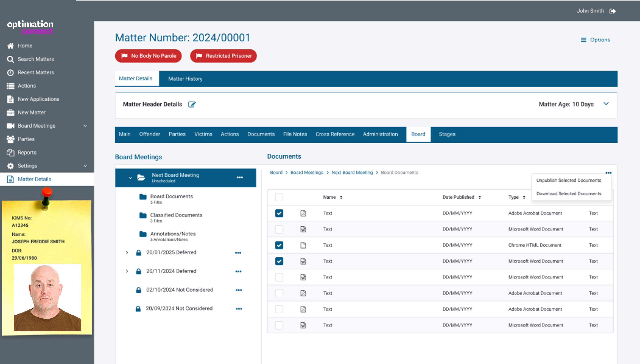Open the Stages tab
Image resolution: width=640 pixels, height=364 pixels.
447,134
